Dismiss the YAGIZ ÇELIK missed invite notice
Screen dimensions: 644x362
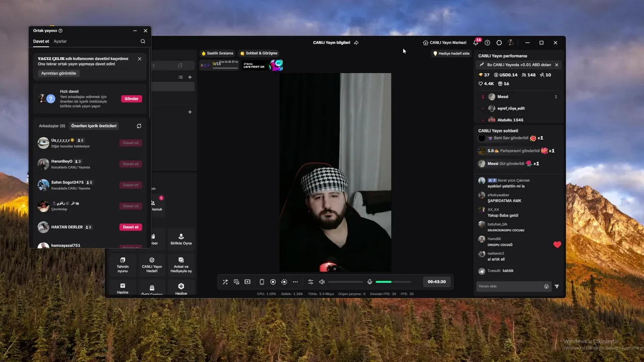[x=140, y=59]
